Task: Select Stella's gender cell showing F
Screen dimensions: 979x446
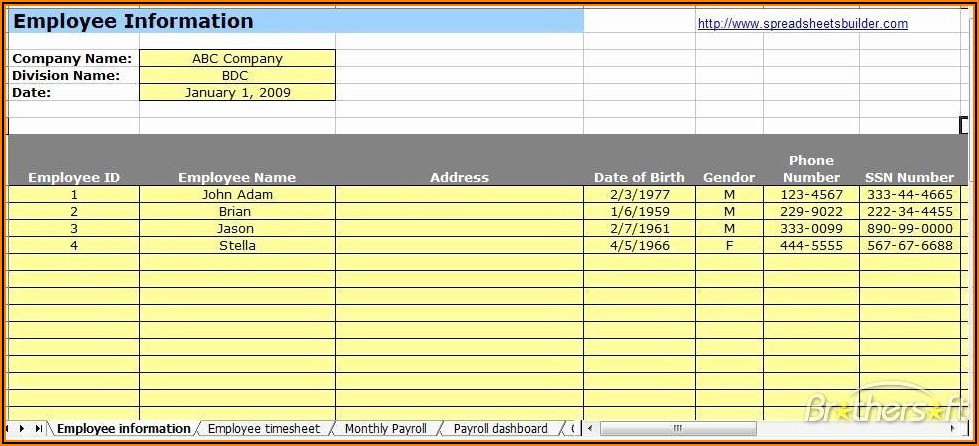Action: pyautogui.click(x=729, y=246)
